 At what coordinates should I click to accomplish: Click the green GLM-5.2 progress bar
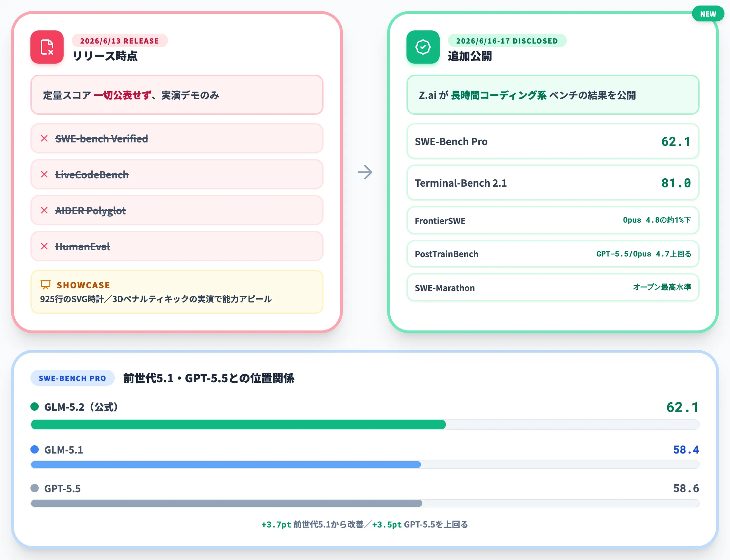pyautogui.click(x=238, y=424)
